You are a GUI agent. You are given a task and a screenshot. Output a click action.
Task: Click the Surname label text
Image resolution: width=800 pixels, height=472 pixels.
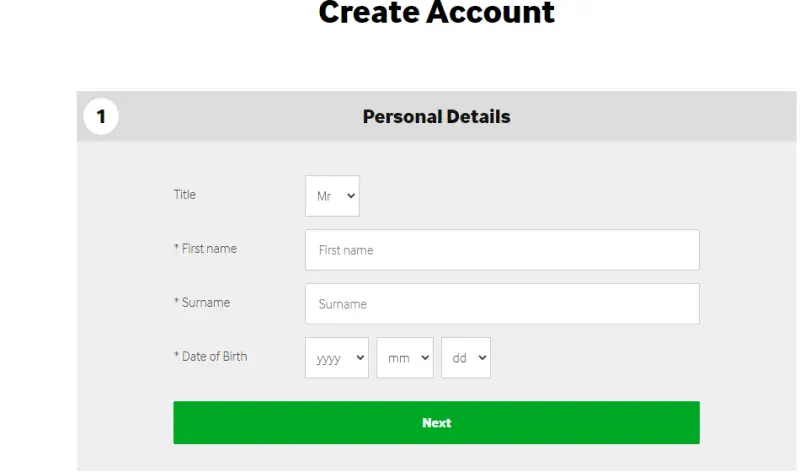205,302
